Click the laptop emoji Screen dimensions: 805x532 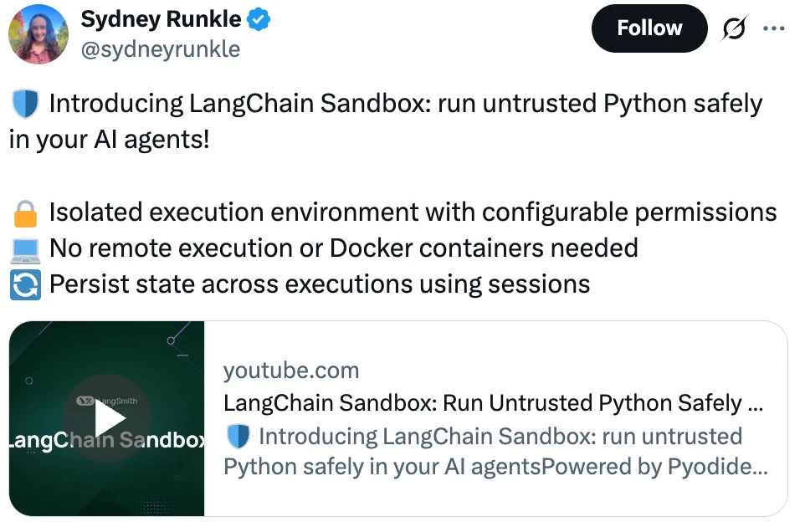(x=25, y=250)
